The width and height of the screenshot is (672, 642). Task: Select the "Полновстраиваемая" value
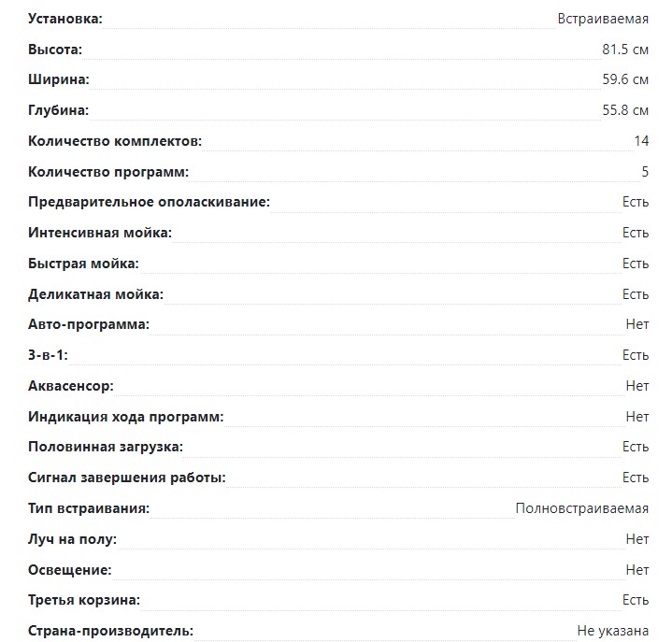(x=581, y=508)
